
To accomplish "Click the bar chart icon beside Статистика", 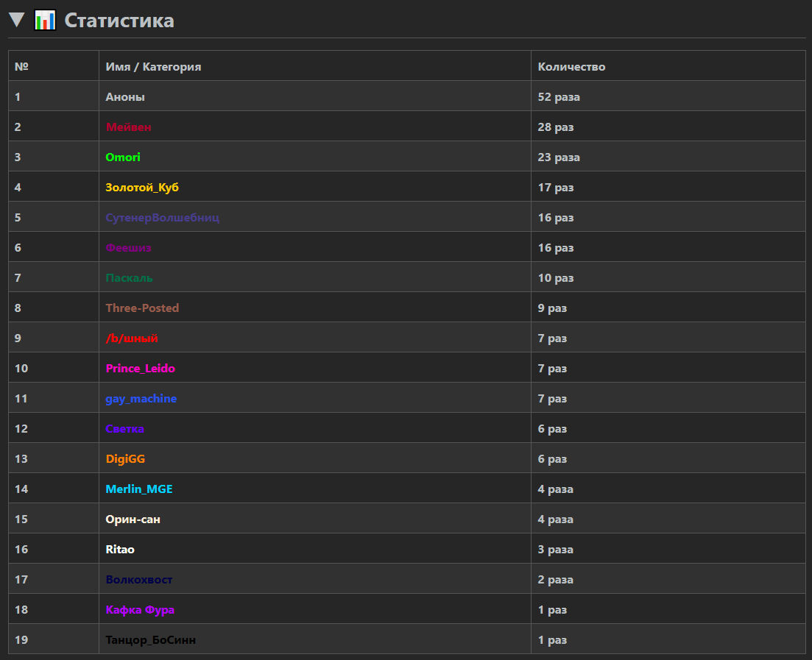I will click(45, 20).
